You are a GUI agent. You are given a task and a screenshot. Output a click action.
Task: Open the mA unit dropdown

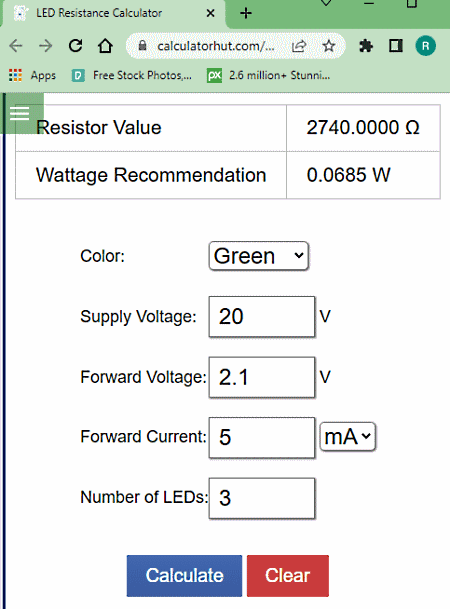tap(347, 437)
